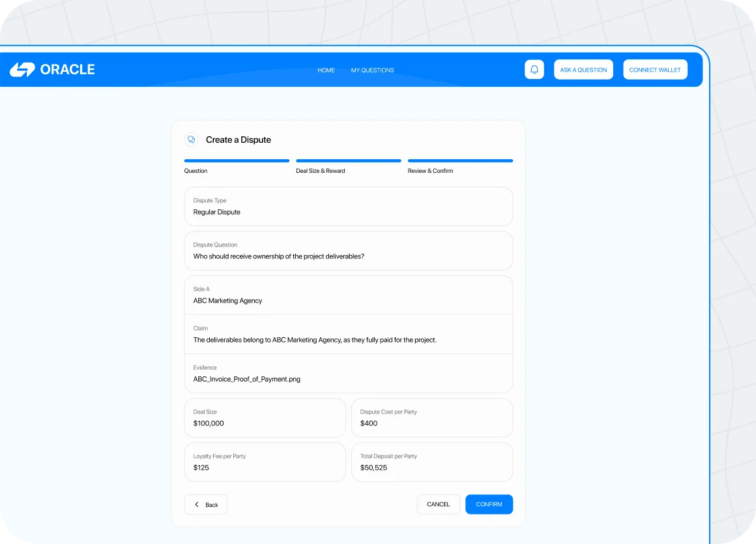Click the Connect Wallet button

coord(654,70)
